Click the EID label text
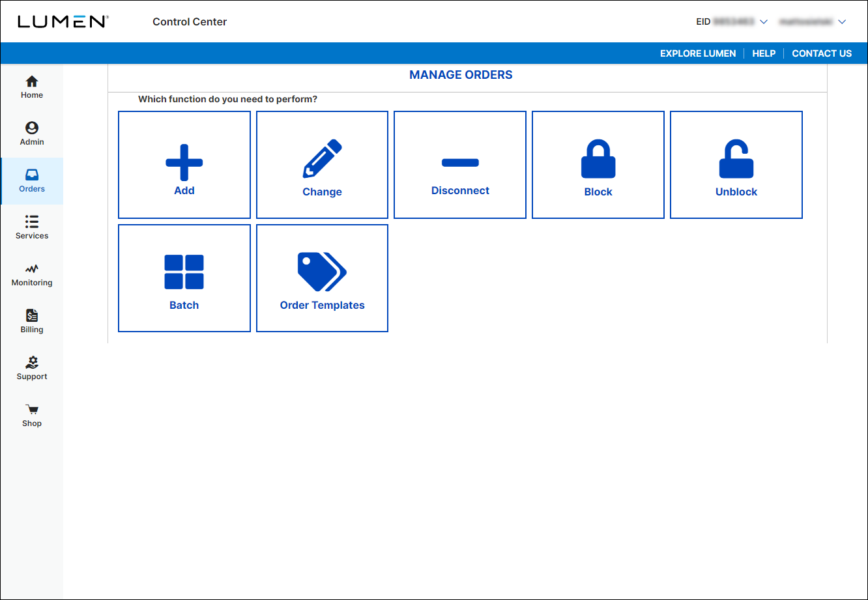 tap(703, 21)
